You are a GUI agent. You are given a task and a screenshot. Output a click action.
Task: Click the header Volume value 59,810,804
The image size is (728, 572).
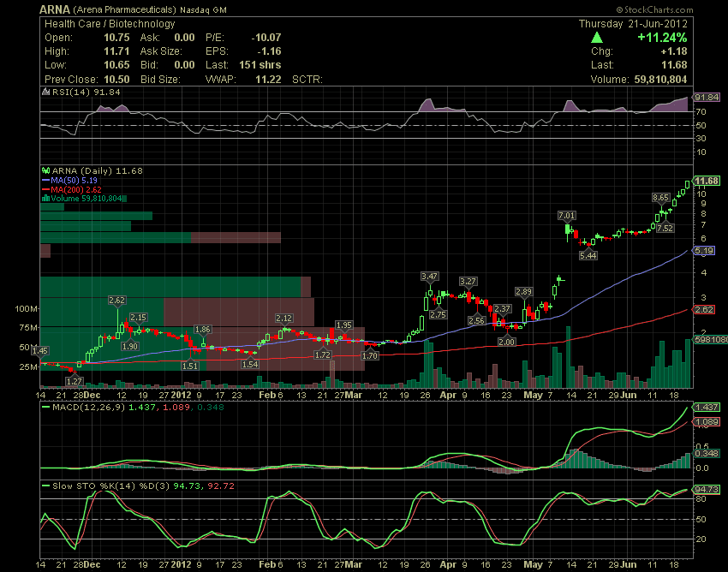660,80
